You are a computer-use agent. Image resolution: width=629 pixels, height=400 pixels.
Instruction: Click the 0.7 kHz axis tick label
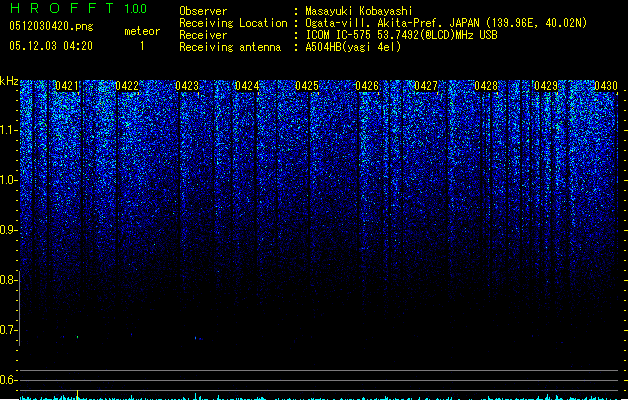(8, 330)
